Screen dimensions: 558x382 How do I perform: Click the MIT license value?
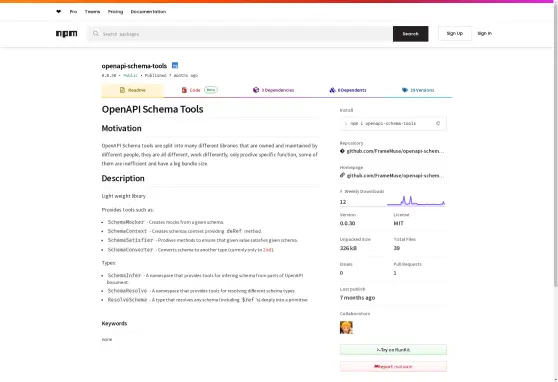[399, 223]
